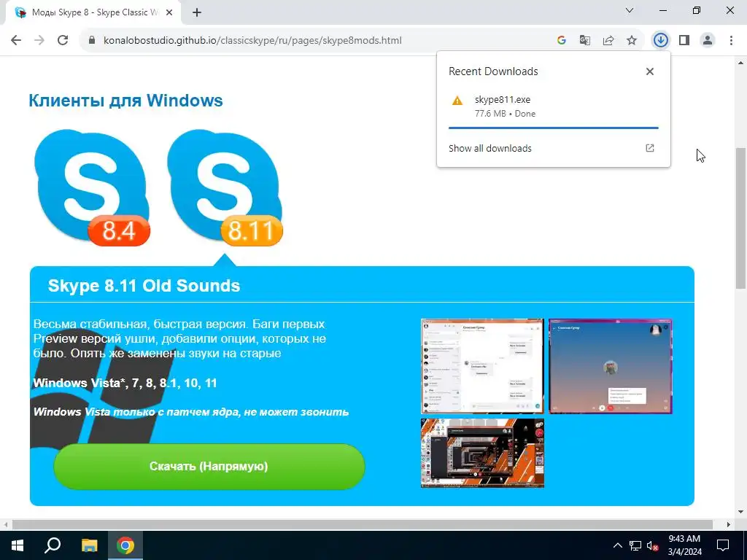Open Windows taskbar search
This screenshot has height=560, width=747.
click(53, 545)
